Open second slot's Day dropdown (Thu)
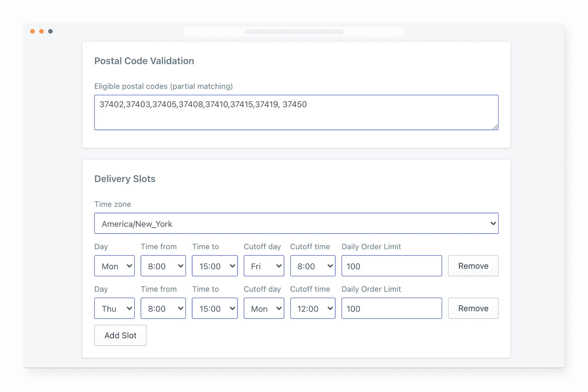 (114, 308)
